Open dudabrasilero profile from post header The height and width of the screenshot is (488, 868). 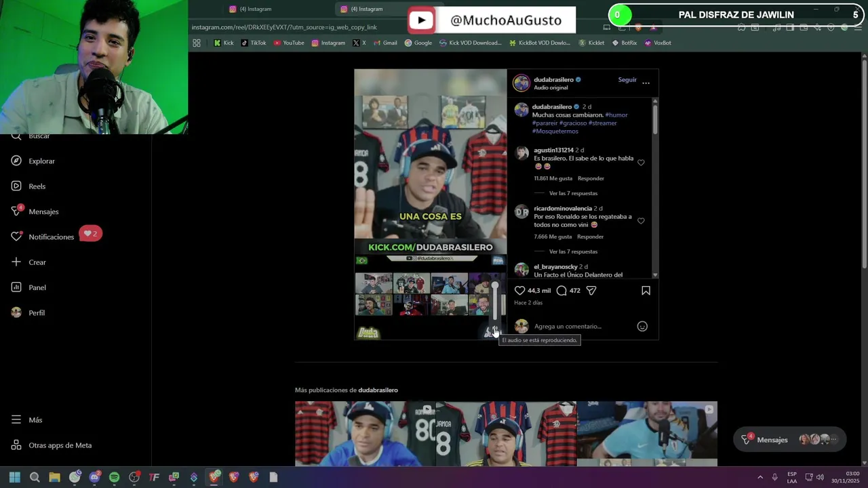point(553,80)
